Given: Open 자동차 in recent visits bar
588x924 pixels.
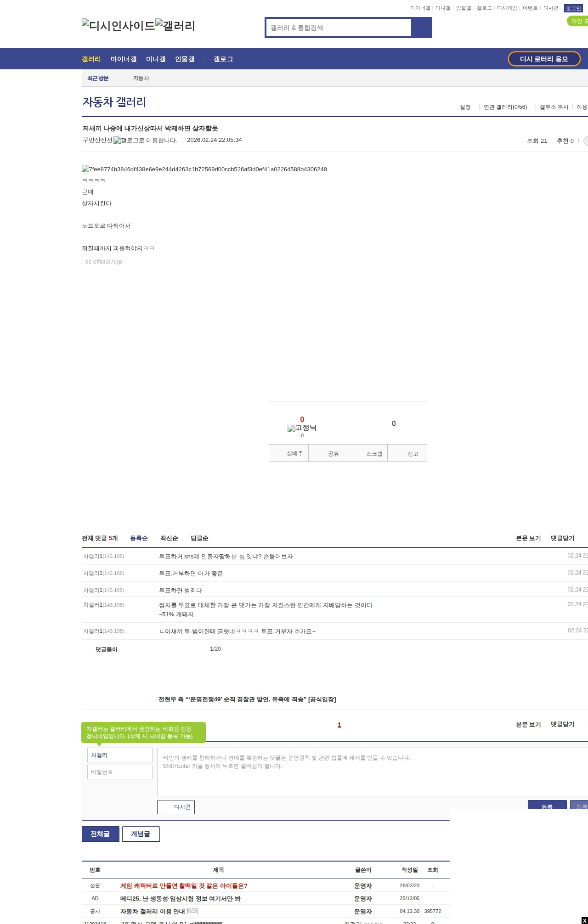Looking at the screenshot, I should pyautogui.click(x=141, y=78).
